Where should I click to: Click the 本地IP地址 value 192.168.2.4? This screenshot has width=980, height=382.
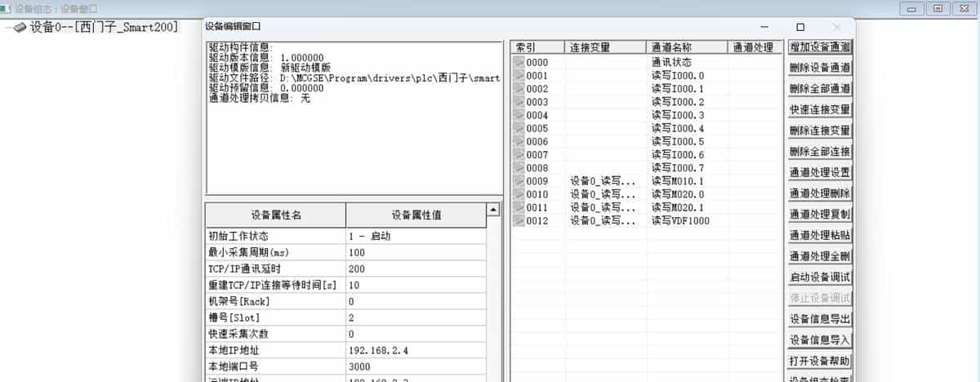pos(416,350)
